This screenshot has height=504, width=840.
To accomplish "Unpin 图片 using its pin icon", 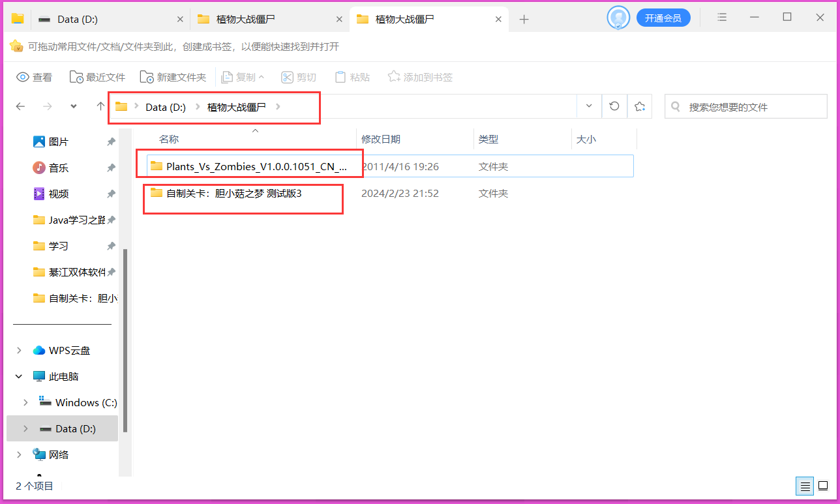I will pos(111,141).
